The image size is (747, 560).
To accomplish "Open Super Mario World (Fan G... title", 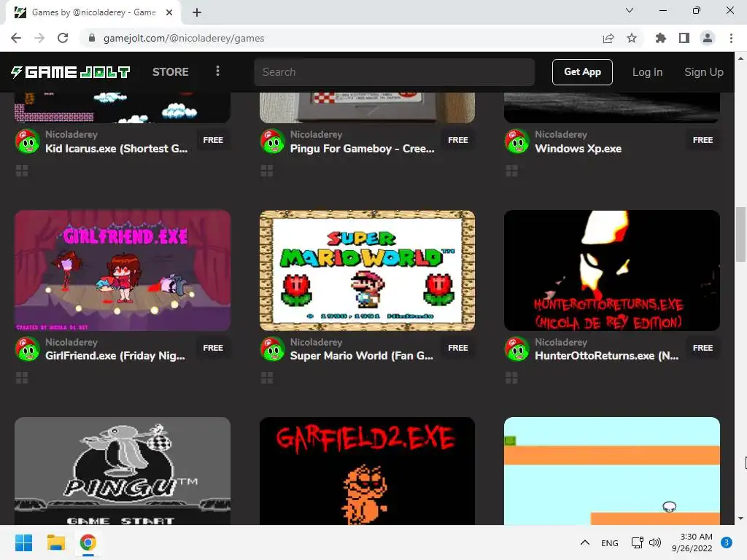I will click(x=362, y=356).
